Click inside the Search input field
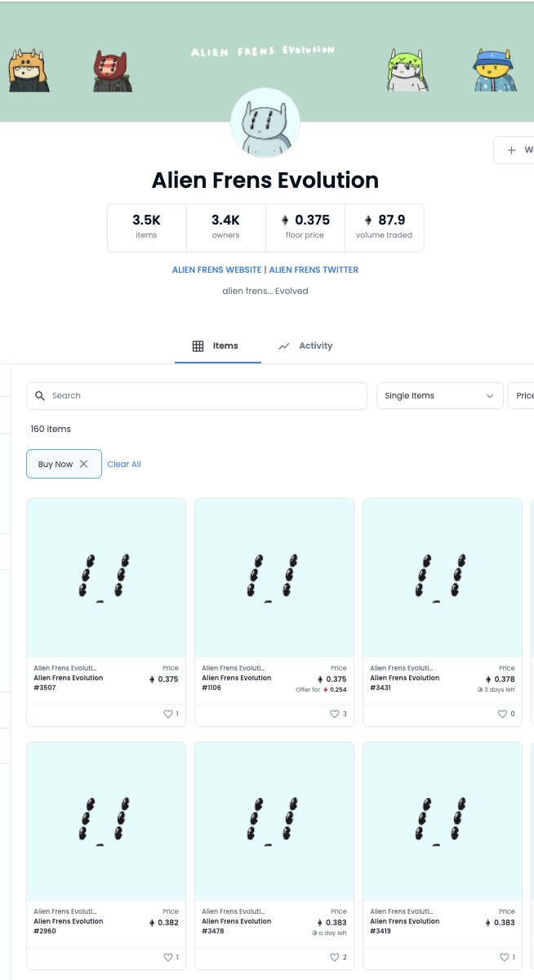Viewport: 534px width, 980px height. pyautogui.click(x=197, y=395)
